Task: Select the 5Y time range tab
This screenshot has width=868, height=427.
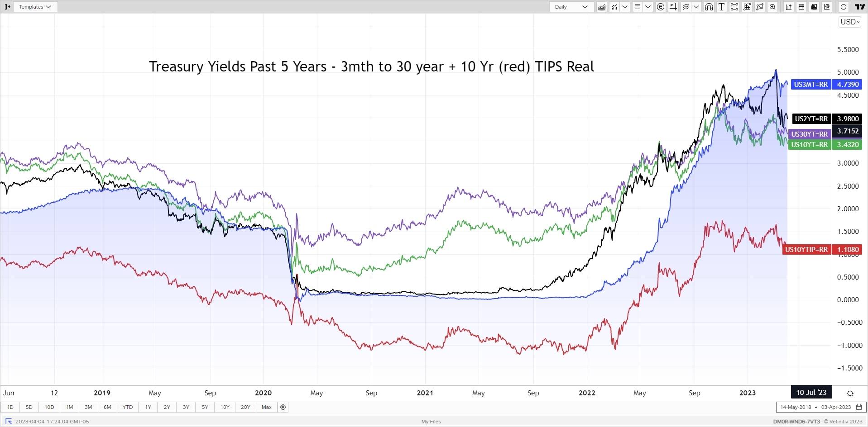Action: [205, 407]
